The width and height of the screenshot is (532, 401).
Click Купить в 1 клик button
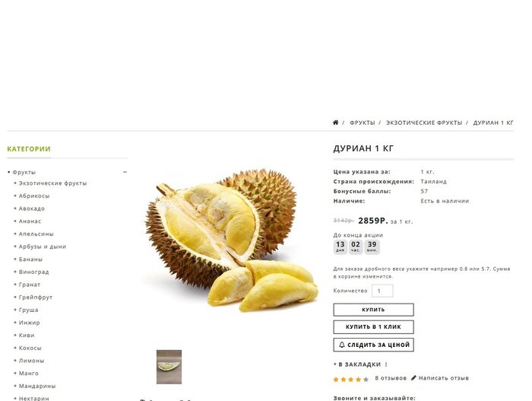pyautogui.click(x=374, y=327)
